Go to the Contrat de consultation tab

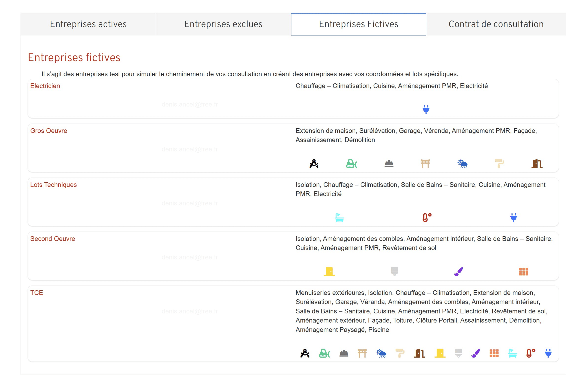coord(496,24)
